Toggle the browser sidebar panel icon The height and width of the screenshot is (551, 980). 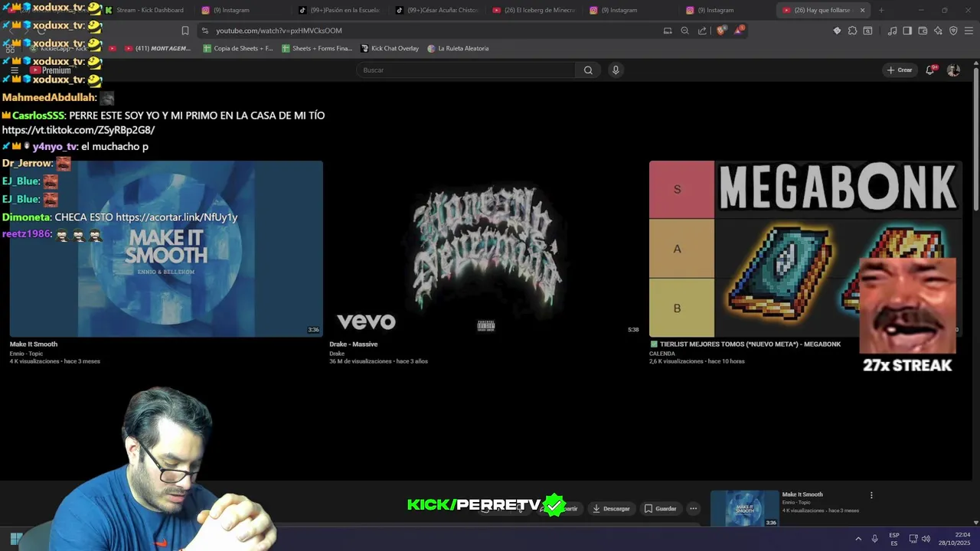(907, 31)
